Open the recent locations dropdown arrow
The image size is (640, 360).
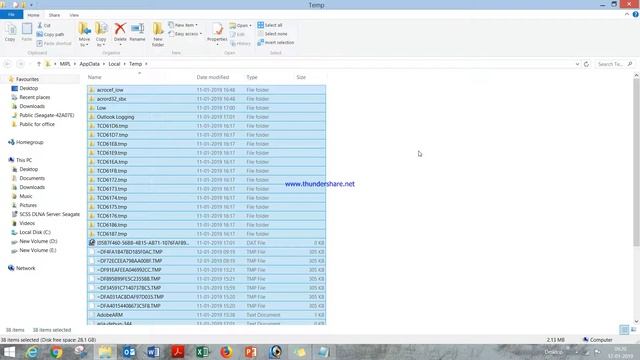coord(30,64)
